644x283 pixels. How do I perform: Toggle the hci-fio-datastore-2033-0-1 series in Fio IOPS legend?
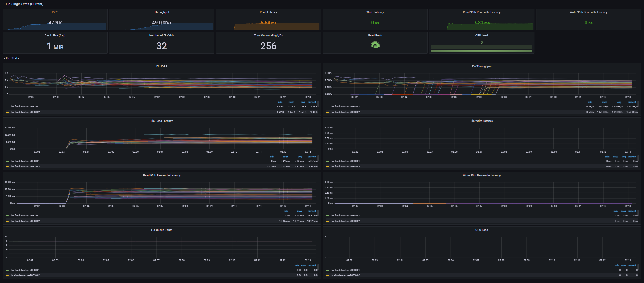tap(25, 107)
